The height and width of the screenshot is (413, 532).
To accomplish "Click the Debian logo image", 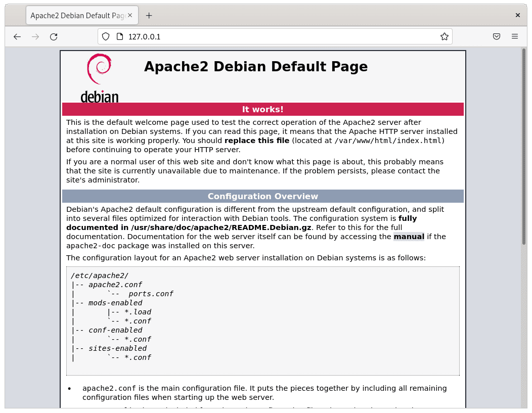I will (x=100, y=75).
